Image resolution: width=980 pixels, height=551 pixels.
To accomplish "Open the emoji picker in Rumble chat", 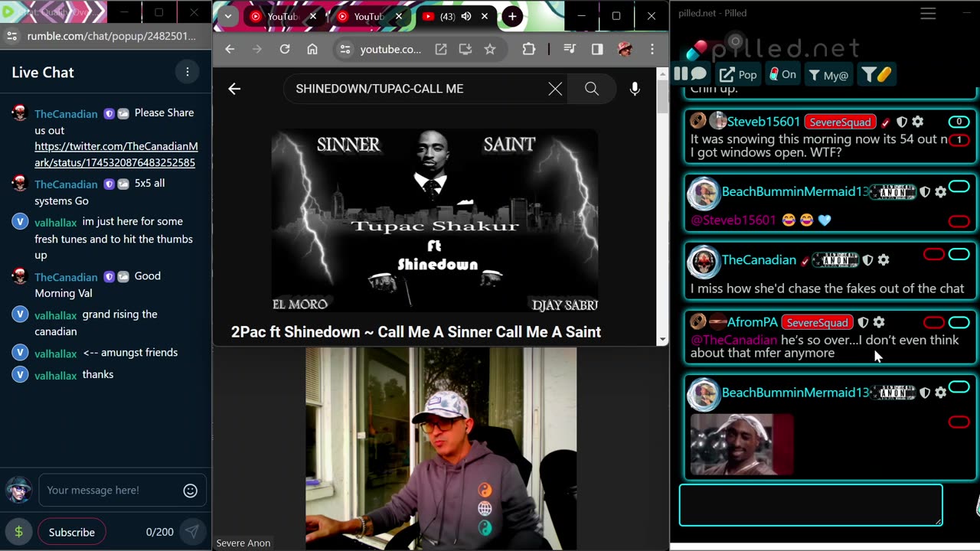I will pos(191,491).
